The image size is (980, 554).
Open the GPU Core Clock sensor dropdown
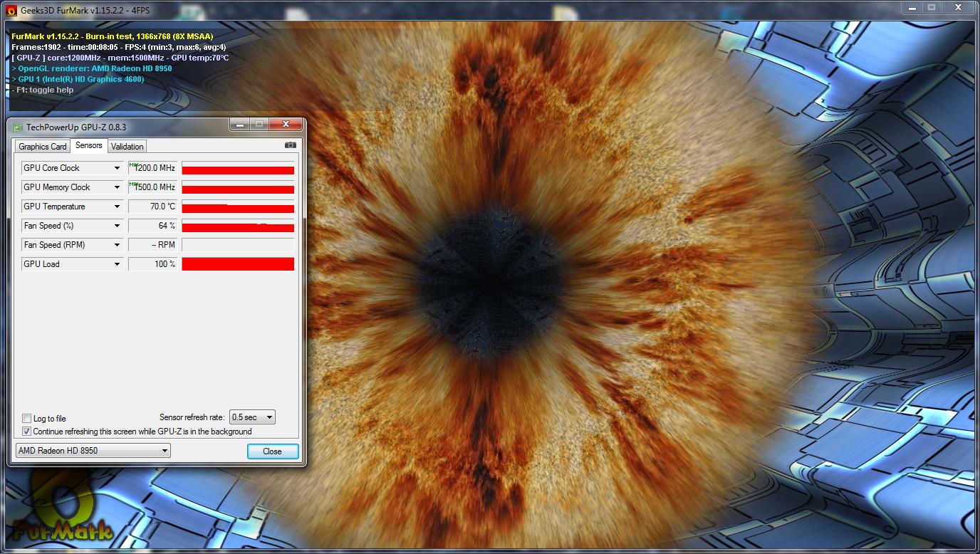click(118, 168)
